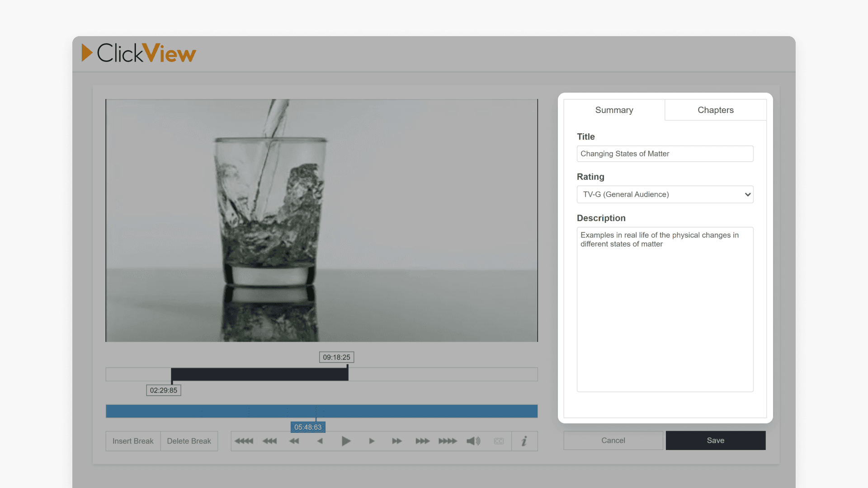Open the video info icon

[524, 441]
